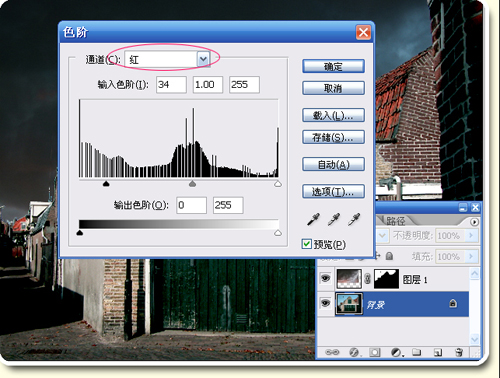
Task: Click the input white point slider triangle
Action: point(278,184)
